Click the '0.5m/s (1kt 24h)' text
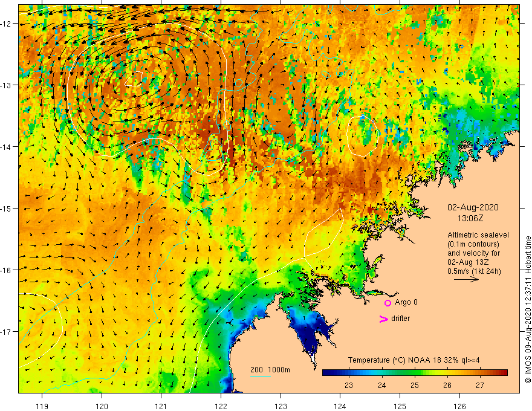The image size is (532, 411). 474,271
